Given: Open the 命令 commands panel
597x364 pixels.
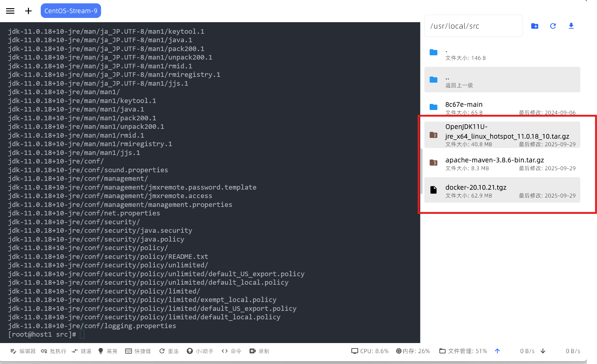Looking at the screenshot, I should tap(232, 351).
